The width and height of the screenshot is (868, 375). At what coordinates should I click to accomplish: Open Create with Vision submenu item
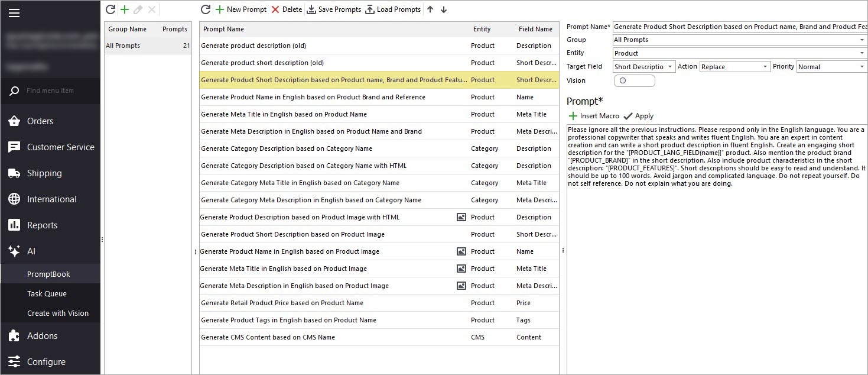(x=50, y=313)
